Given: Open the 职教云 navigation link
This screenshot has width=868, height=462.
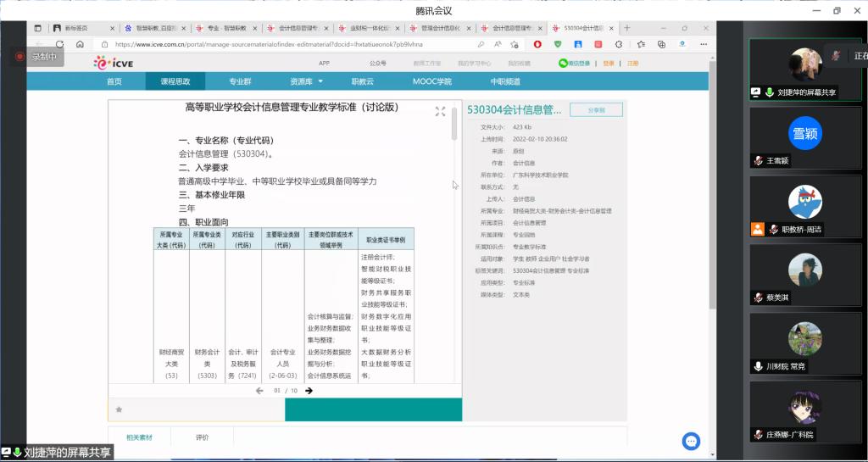Looking at the screenshot, I should point(362,81).
